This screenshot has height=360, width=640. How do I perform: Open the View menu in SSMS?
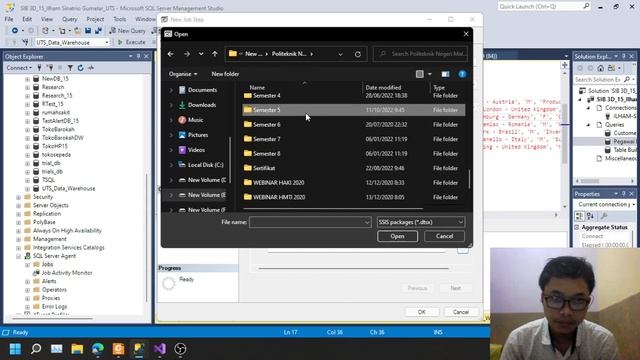(x=47, y=19)
